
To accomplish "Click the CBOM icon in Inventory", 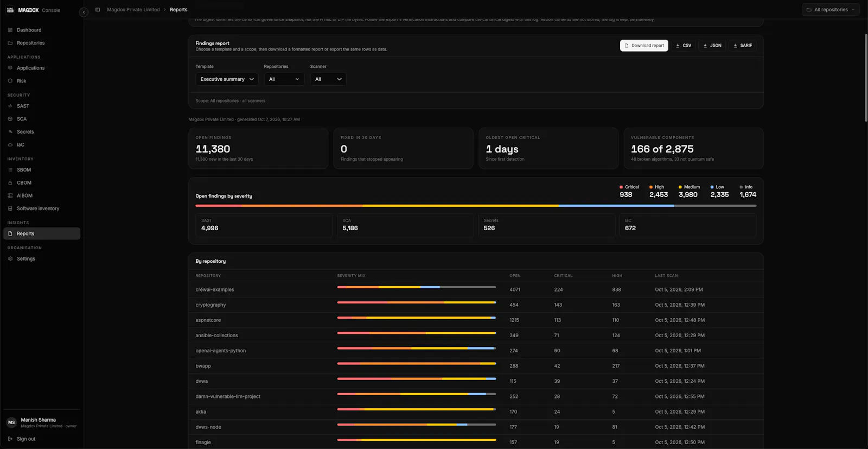I will (x=10, y=183).
